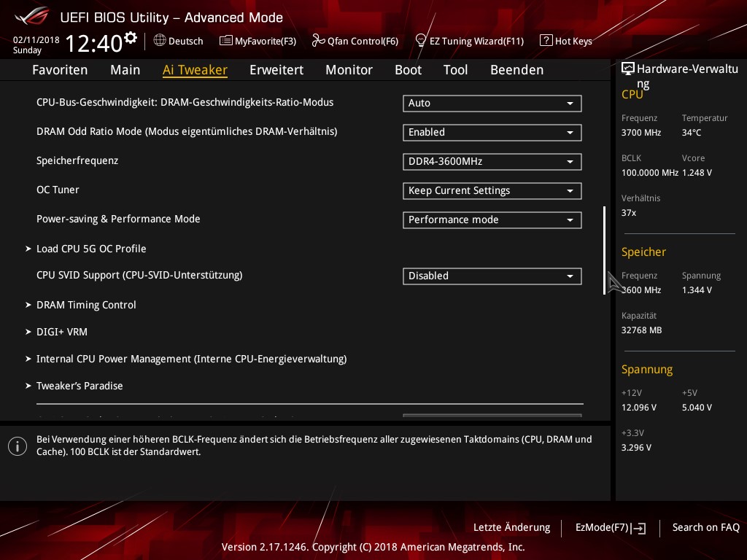This screenshot has height=560, width=747.
Task: Open the Boot tab
Action: (409, 70)
